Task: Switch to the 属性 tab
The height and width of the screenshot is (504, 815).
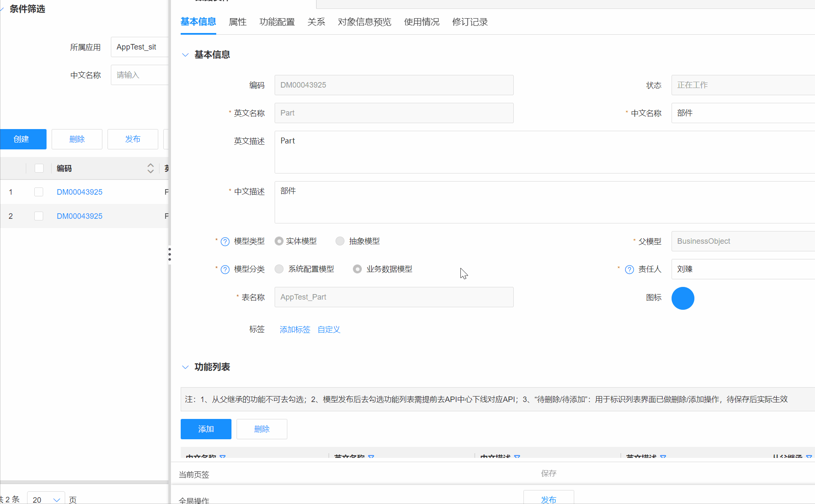Action: (237, 22)
